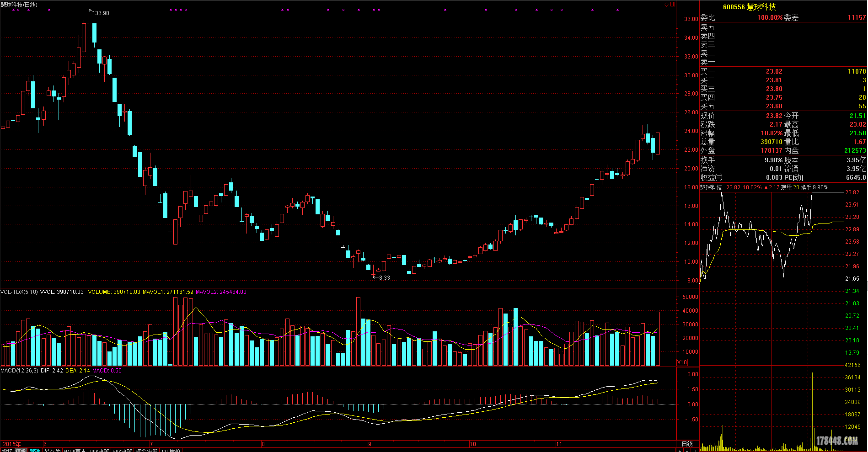Image resolution: width=868 pixels, height=452 pixels.
Task: Click the 2015年 timeline label
Action: (12, 444)
